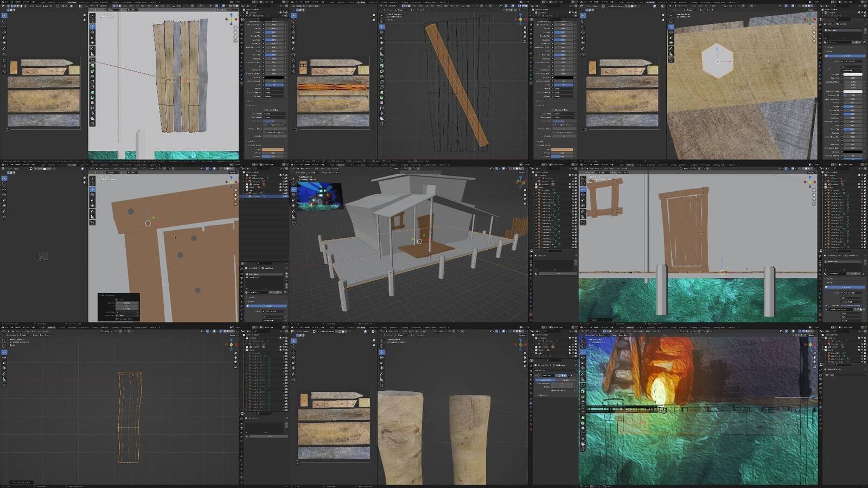Open the black color swatch in the fence-planks properties
Screen dimensions: 868x488
tap(273, 77)
